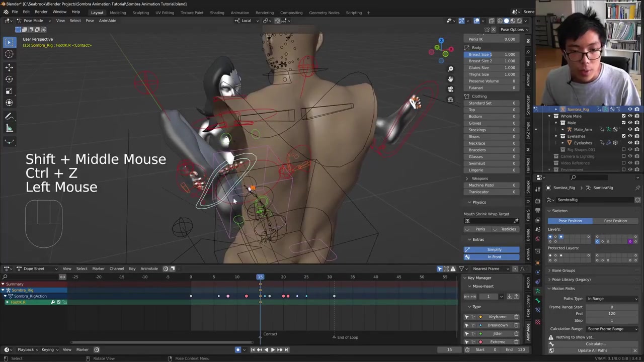Open the Render menu
Screen dimensions: 644x362
[41, 12]
